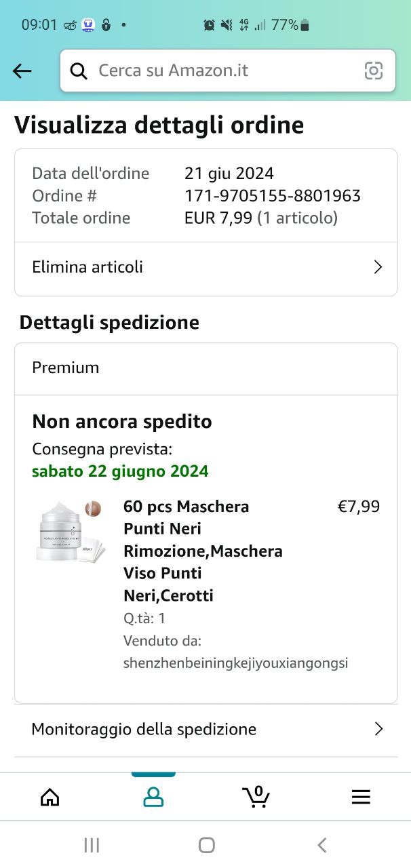411x868 pixels.
Task: Expand Monitoraggio della spedizione chevron
Action: [x=378, y=729]
